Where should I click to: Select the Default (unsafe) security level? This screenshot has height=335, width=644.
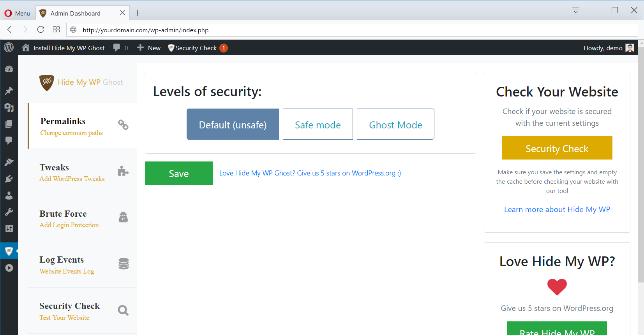click(233, 125)
